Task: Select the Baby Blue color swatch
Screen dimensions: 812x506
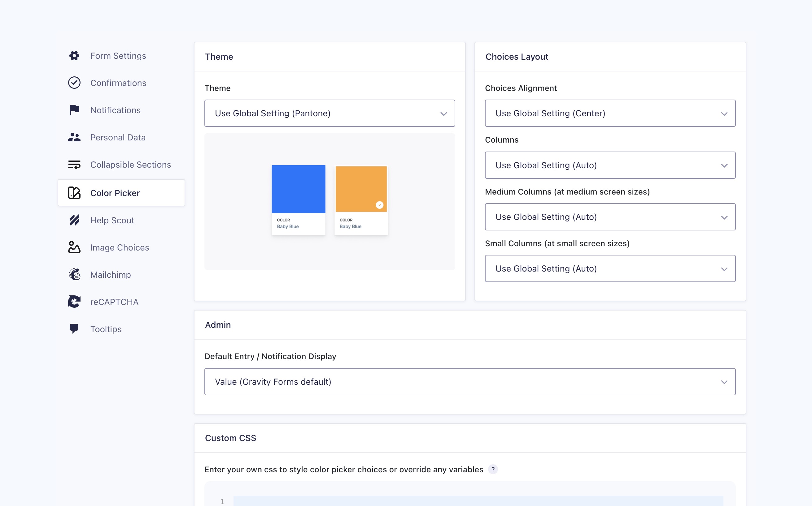Action: pos(298,189)
